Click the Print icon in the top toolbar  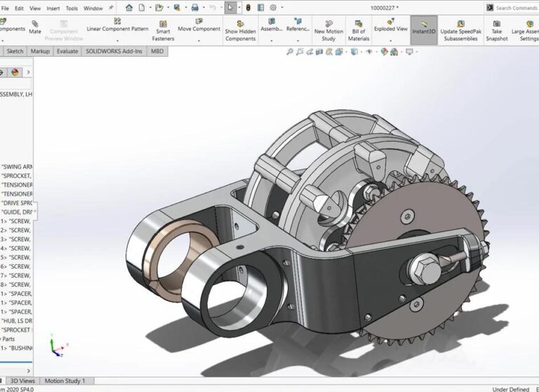pos(195,8)
